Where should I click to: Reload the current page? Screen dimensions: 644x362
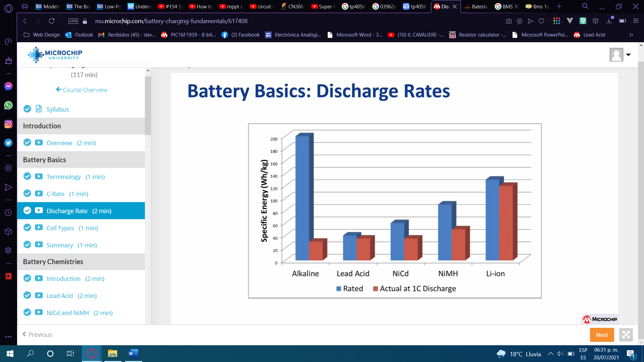click(52, 21)
